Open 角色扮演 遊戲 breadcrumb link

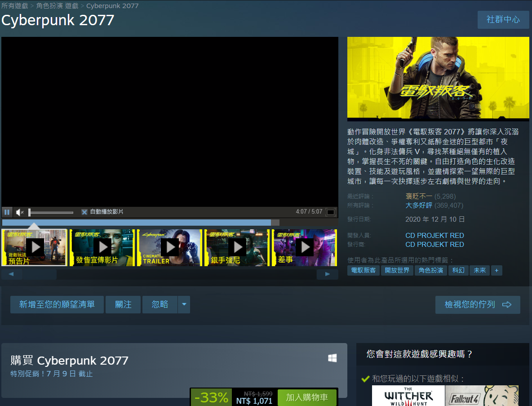[58, 6]
